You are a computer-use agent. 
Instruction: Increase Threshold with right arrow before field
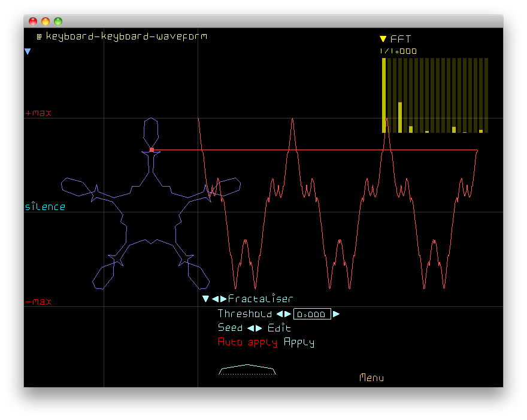pyautogui.click(x=287, y=314)
